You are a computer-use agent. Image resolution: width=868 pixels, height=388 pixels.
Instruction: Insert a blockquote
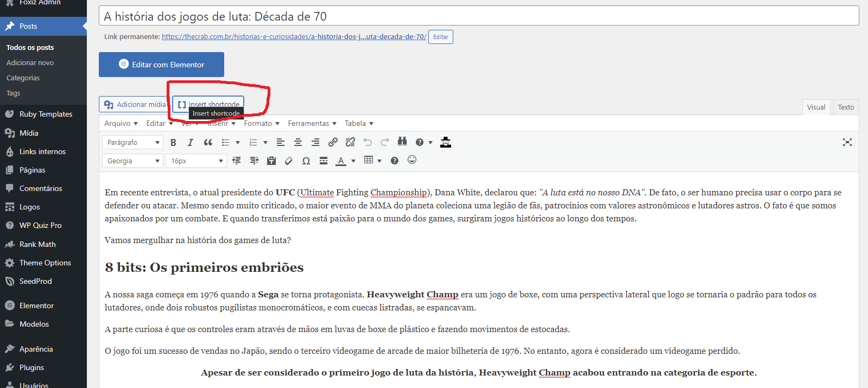click(x=208, y=143)
